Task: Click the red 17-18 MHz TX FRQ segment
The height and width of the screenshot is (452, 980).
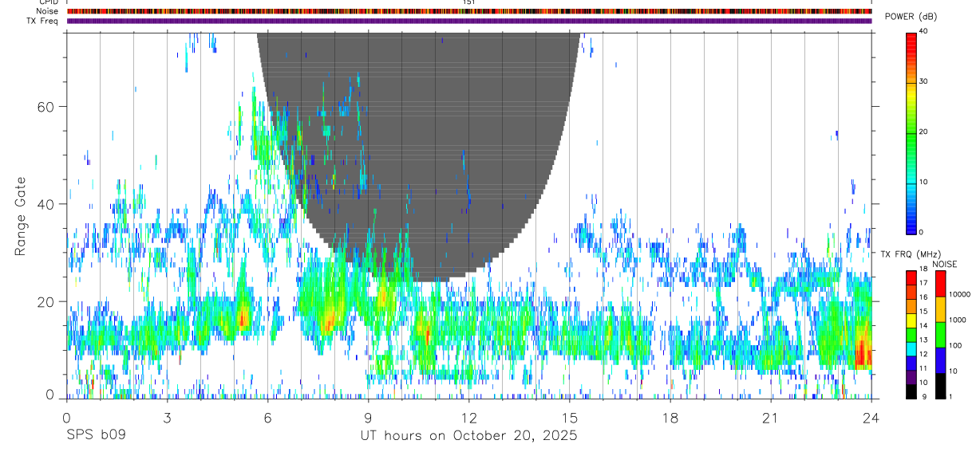Action: click(x=911, y=277)
